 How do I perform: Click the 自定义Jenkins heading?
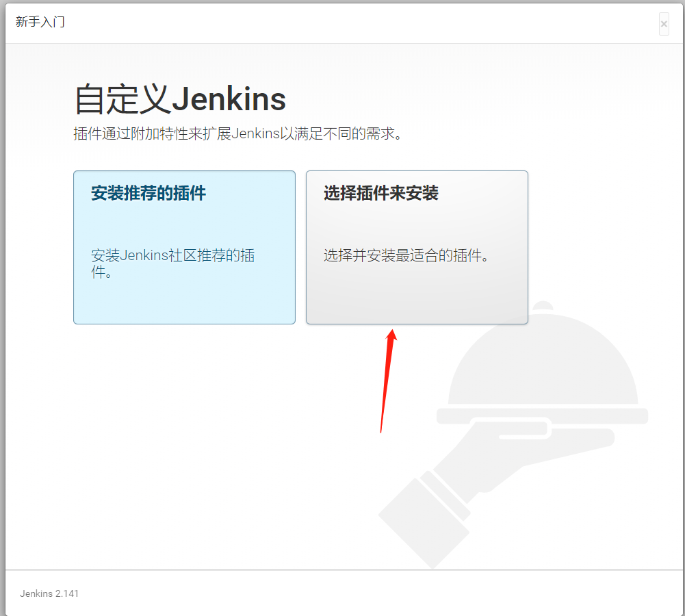tap(181, 99)
